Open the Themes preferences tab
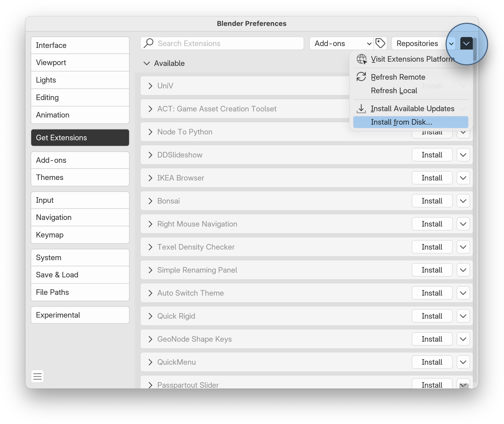Image resolution: width=504 pixels, height=424 pixels. [x=80, y=177]
